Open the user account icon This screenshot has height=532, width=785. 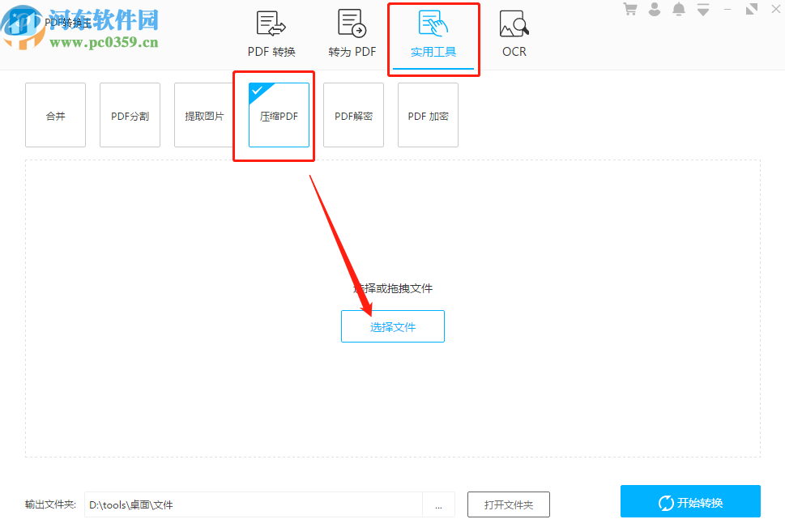tap(654, 9)
